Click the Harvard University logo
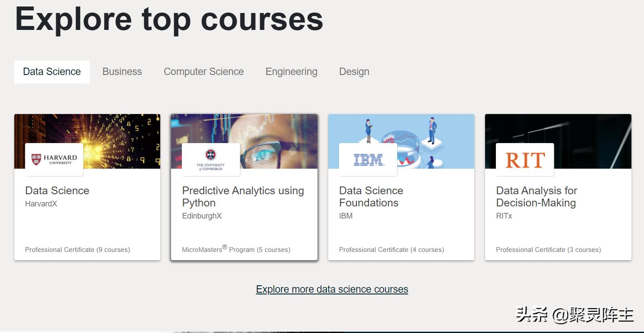The height and width of the screenshot is (333, 644). [x=54, y=160]
